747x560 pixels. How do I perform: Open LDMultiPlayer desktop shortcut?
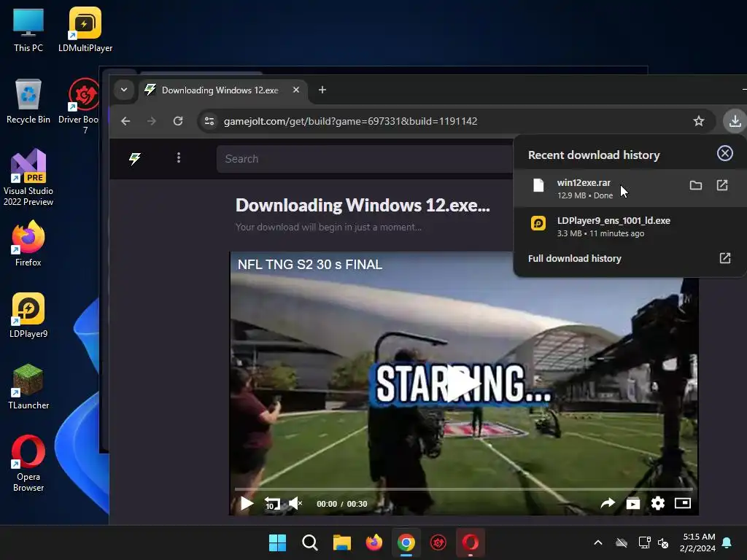pyautogui.click(x=85, y=29)
